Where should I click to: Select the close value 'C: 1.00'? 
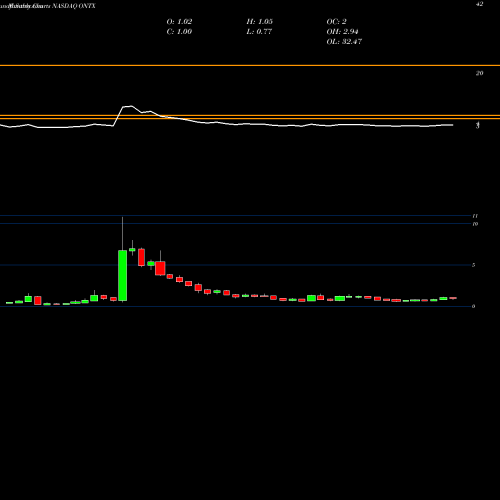point(179,32)
